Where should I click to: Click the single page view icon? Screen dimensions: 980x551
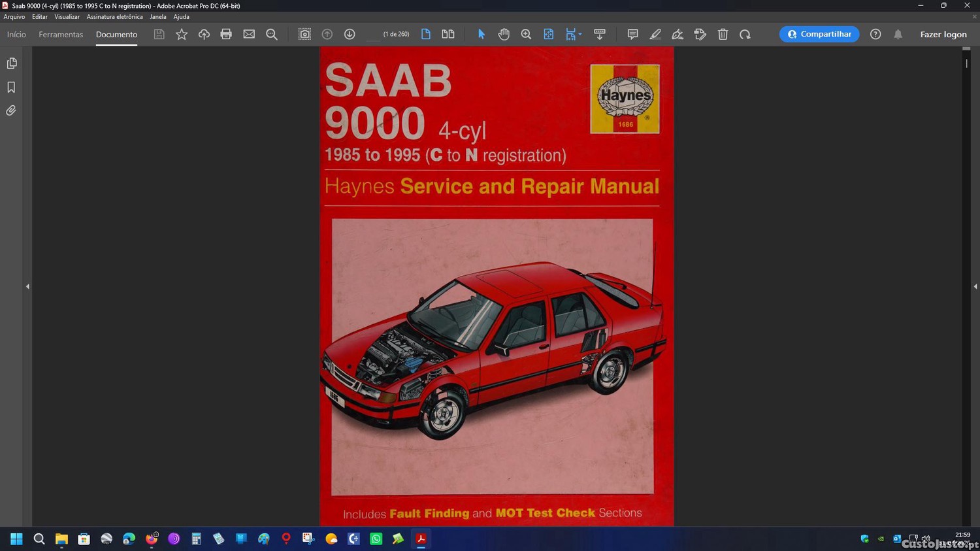coord(426,34)
